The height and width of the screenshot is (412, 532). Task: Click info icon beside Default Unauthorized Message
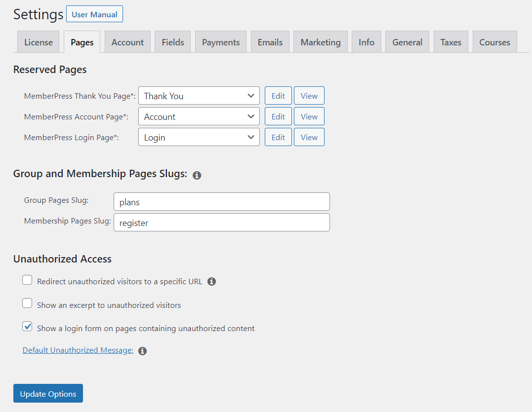[x=142, y=351]
